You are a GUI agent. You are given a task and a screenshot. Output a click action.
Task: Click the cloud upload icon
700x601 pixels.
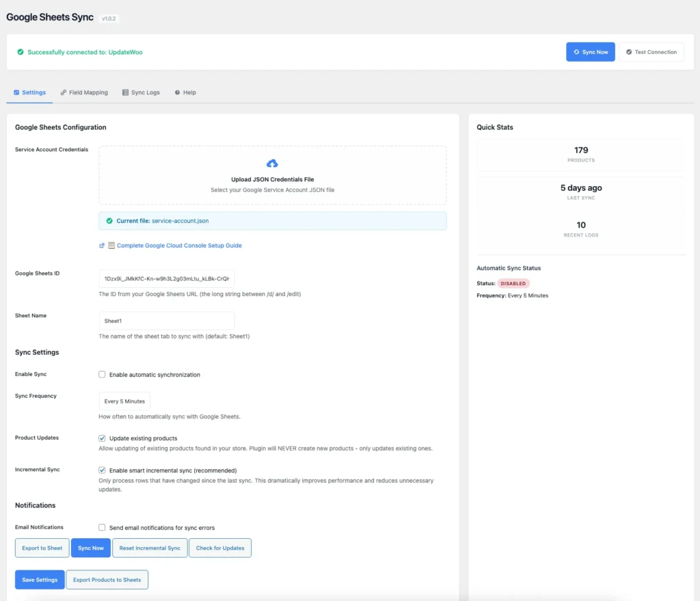(x=272, y=163)
